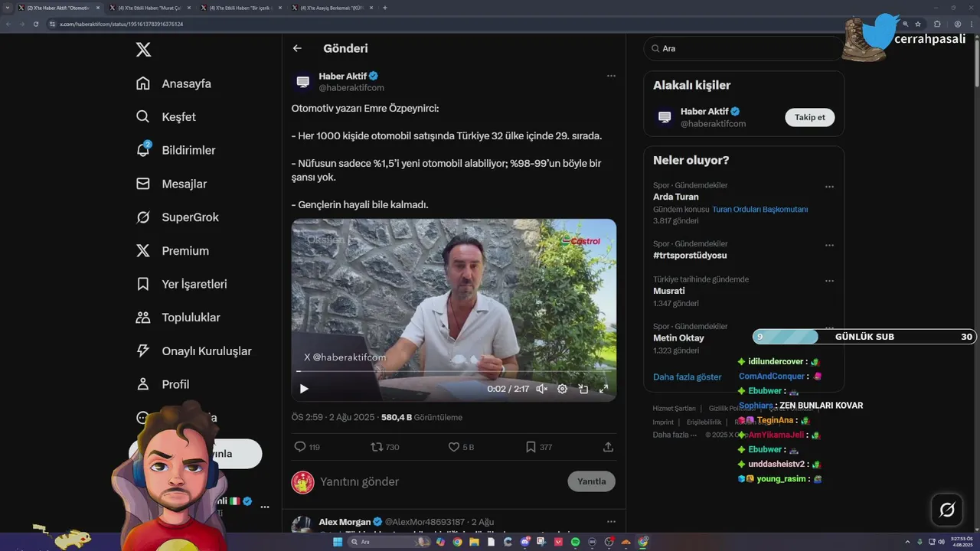Switch to the X'te Asayiş Berkemal tab

pyautogui.click(x=332, y=8)
